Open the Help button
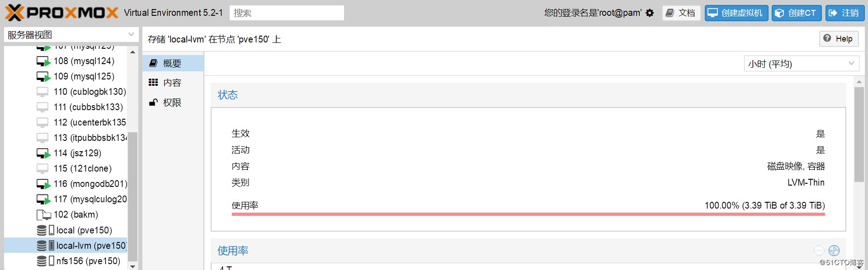This screenshot has height=270, width=868. (x=839, y=39)
